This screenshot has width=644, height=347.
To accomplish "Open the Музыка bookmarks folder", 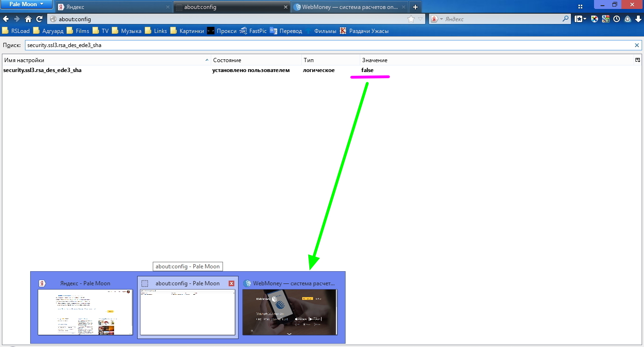I will (x=126, y=31).
